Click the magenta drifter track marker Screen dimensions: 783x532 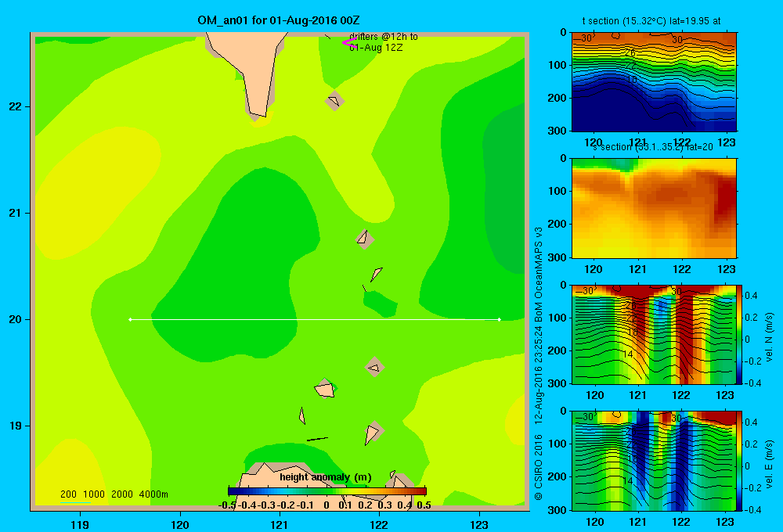coord(348,42)
